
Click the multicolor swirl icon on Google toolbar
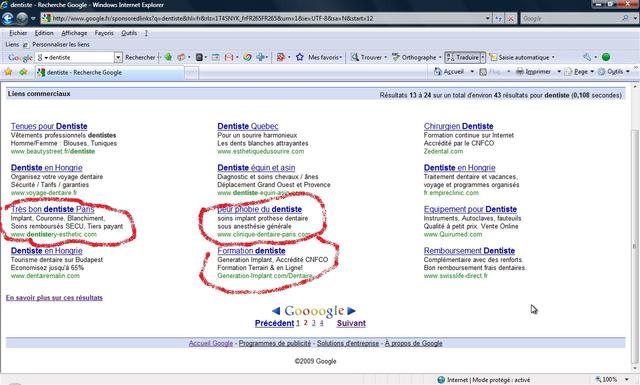(247, 57)
